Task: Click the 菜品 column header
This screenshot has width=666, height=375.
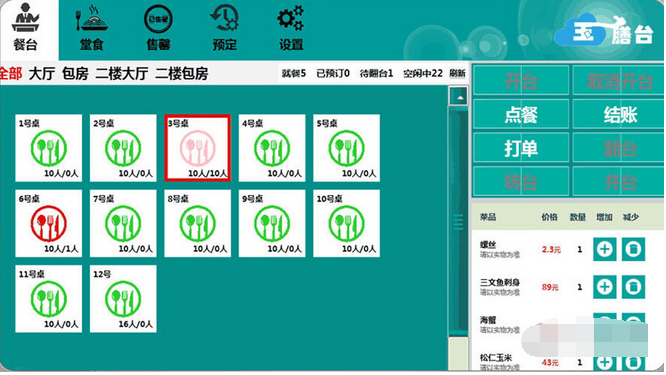Action: (x=488, y=217)
